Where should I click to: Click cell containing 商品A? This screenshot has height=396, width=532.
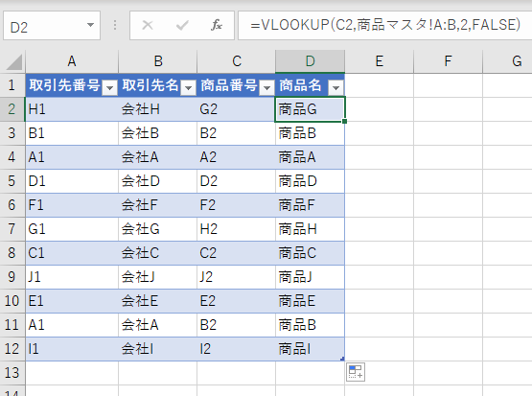pyautogui.click(x=311, y=157)
